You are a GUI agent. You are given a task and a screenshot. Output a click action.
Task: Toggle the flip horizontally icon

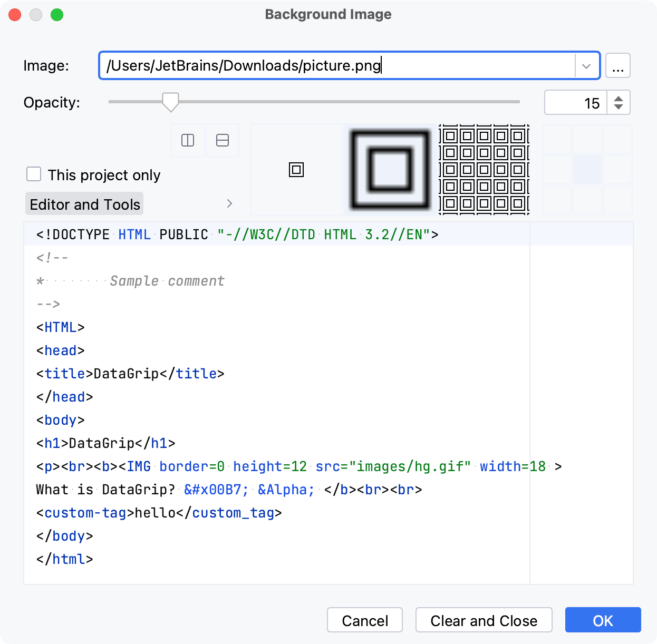click(188, 140)
